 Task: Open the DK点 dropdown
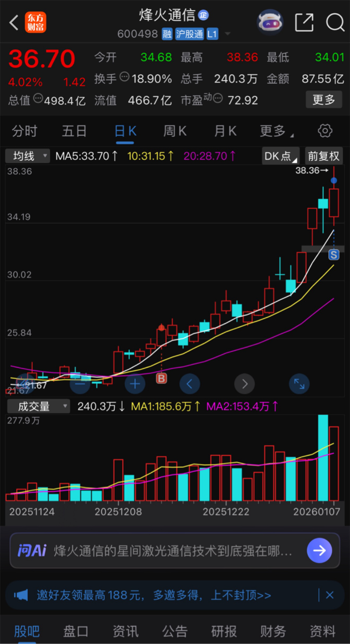click(281, 156)
